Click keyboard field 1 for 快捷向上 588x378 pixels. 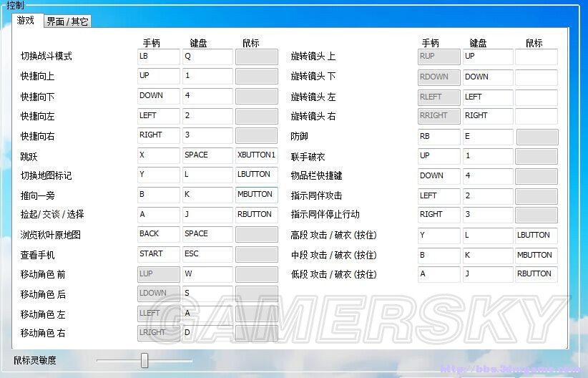pos(207,76)
